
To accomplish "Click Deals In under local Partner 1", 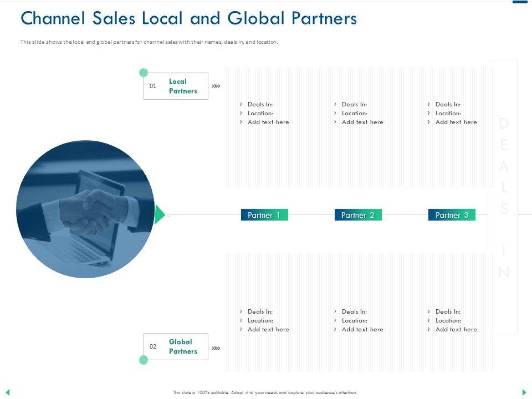I will coord(260,104).
